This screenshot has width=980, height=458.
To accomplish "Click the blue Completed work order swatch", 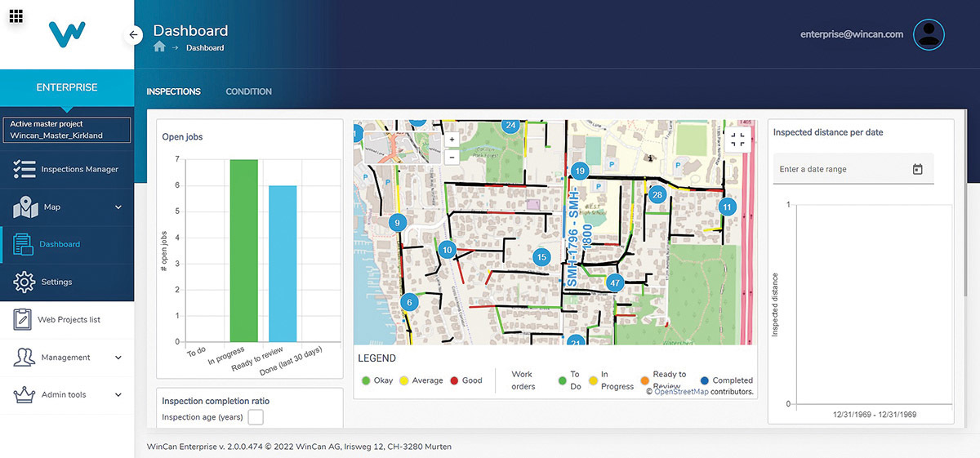I will (704, 380).
